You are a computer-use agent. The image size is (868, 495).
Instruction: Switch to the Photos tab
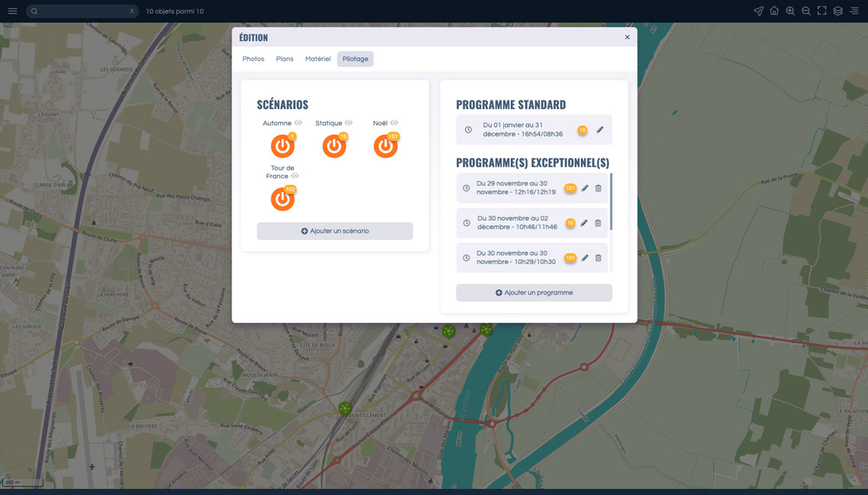pos(254,59)
